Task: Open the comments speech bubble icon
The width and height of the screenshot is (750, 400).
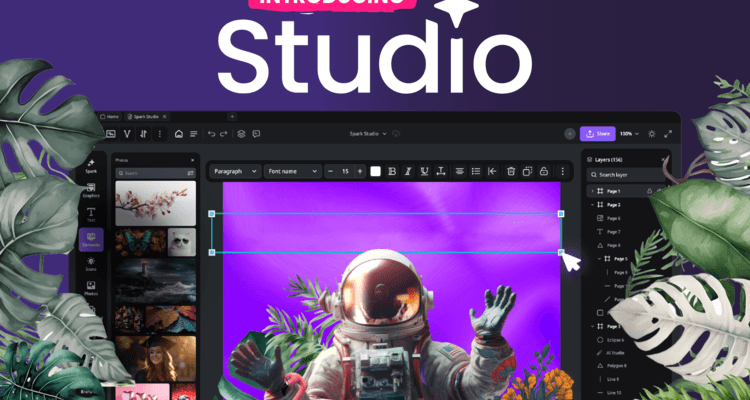Action: [x=256, y=134]
